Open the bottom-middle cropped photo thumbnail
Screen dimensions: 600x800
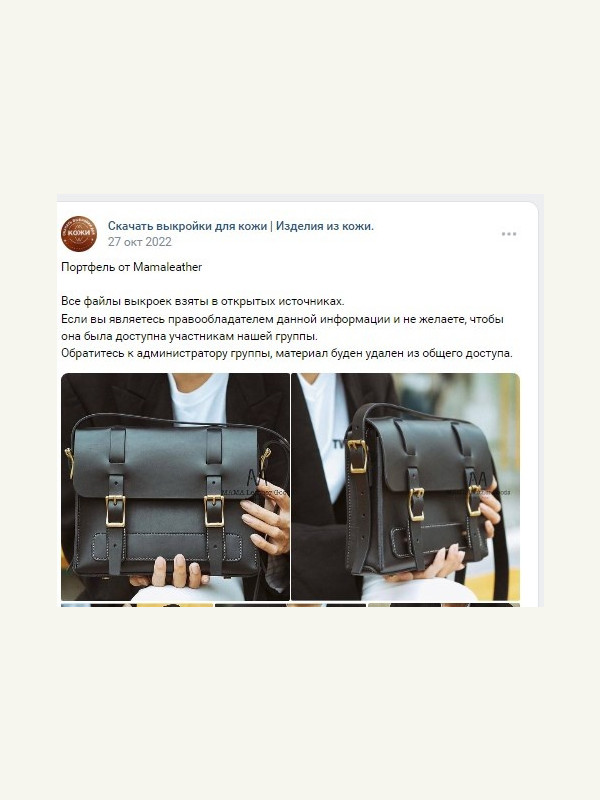[291, 605]
